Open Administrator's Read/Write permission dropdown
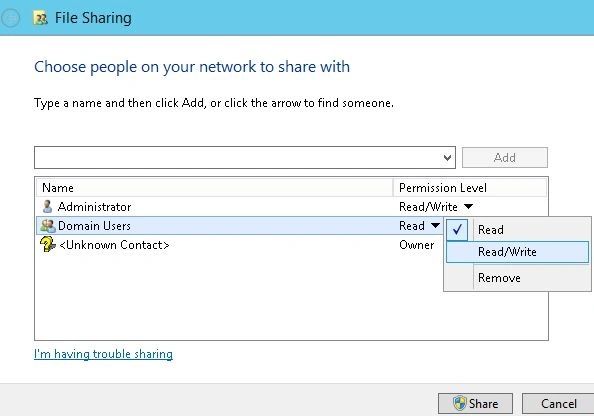The height and width of the screenshot is (416, 594). [x=469, y=206]
